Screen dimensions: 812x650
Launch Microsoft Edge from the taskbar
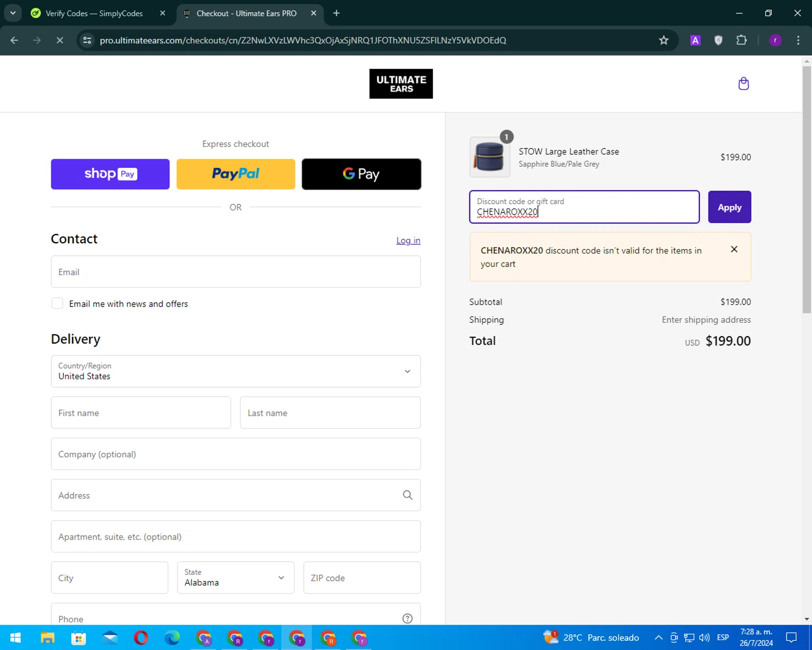coord(172,638)
